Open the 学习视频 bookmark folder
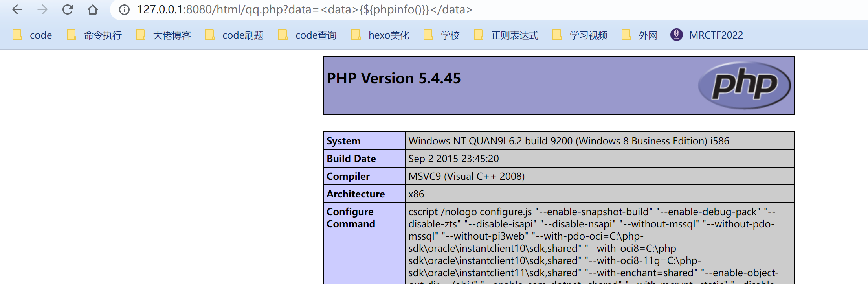 [580, 35]
